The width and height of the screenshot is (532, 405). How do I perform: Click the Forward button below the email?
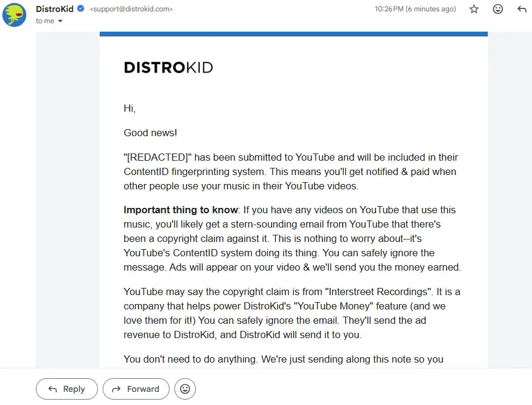tap(136, 389)
